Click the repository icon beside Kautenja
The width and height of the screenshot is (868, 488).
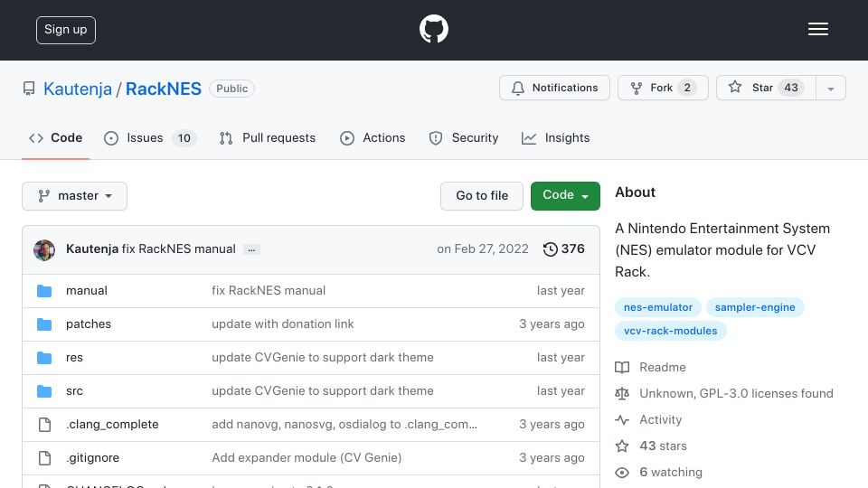29,89
